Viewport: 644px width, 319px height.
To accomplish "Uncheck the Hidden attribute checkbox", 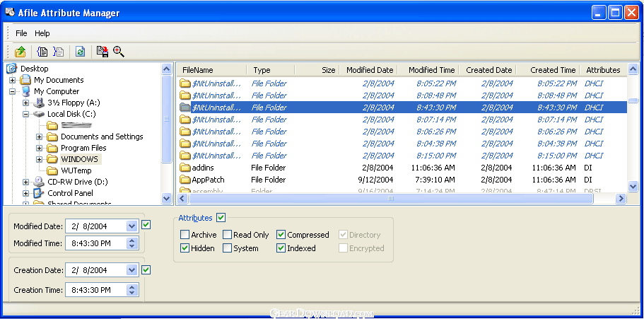I will (x=185, y=248).
